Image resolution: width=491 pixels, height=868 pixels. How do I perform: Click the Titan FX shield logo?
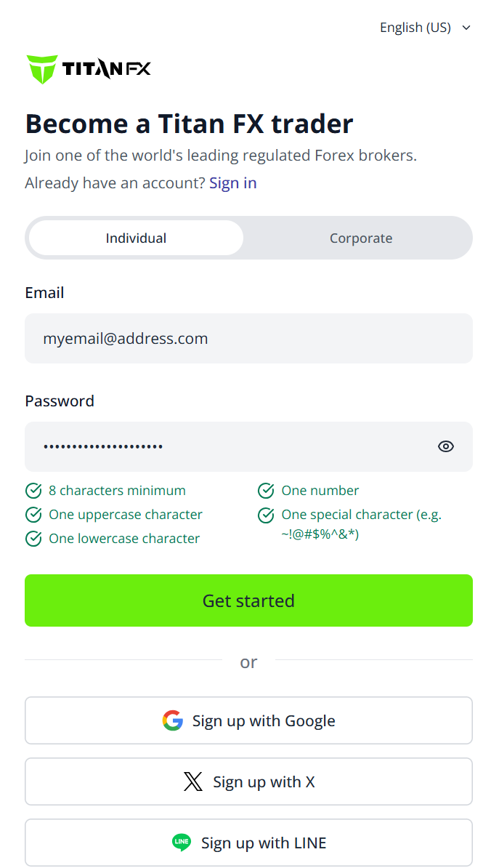(42, 69)
